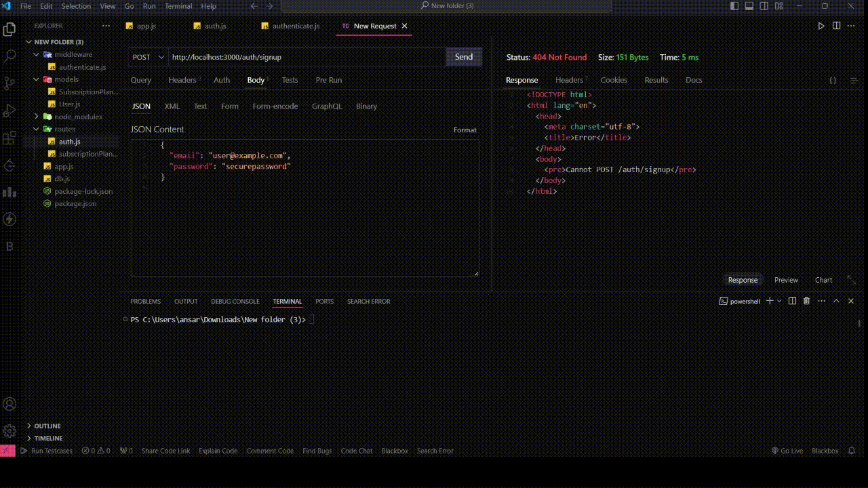Click the request URL input field
The width and height of the screenshot is (868, 488).
[x=305, y=57]
